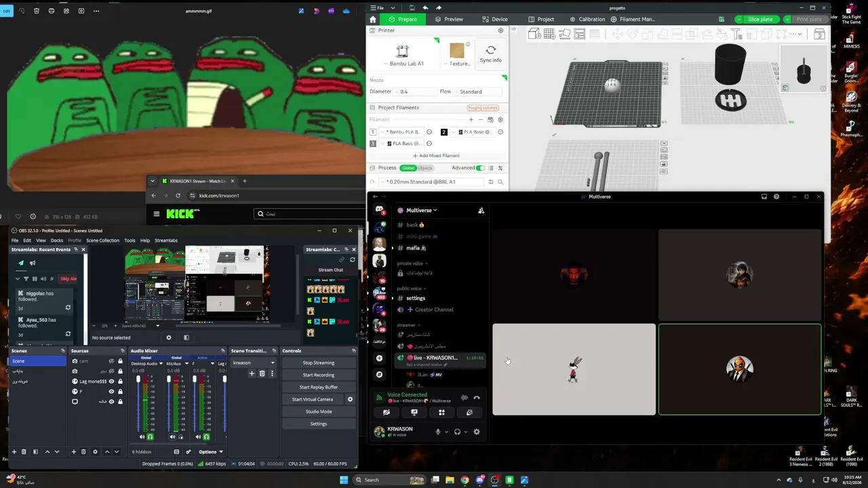Open the Discord Help question mark icon
Screen dimensions: 868x488
click(x=776, y=197)
